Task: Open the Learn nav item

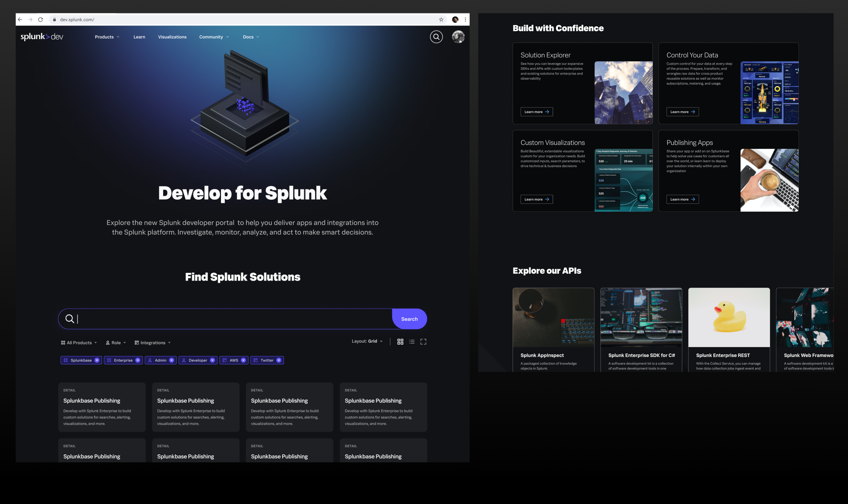Action: coord(139,37)
